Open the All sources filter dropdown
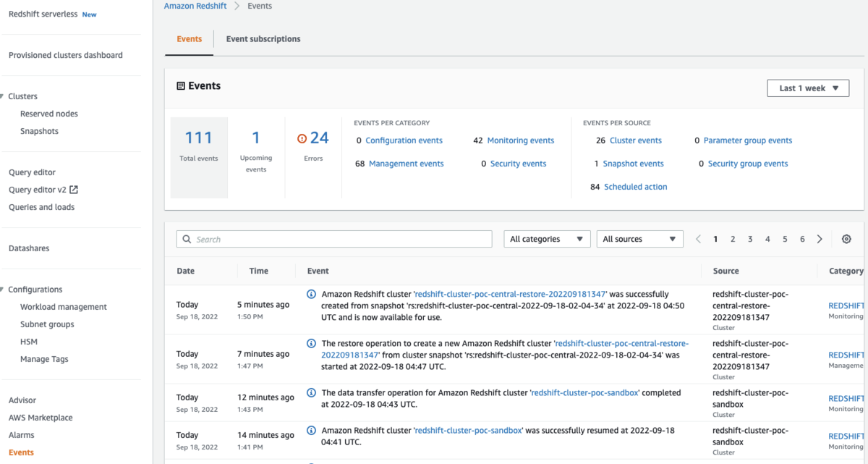This screenshot has height=464, width=868. [639, 239]
